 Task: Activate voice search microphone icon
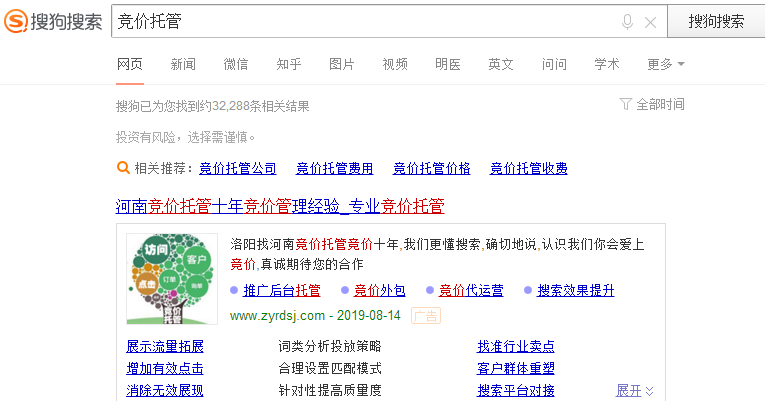(627, 22)
